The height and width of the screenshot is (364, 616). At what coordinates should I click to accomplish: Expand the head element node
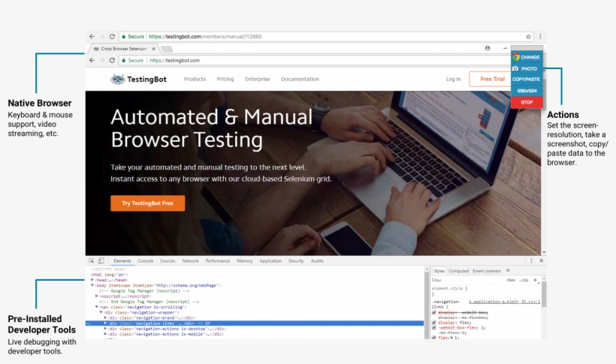[x=92, y=280]
